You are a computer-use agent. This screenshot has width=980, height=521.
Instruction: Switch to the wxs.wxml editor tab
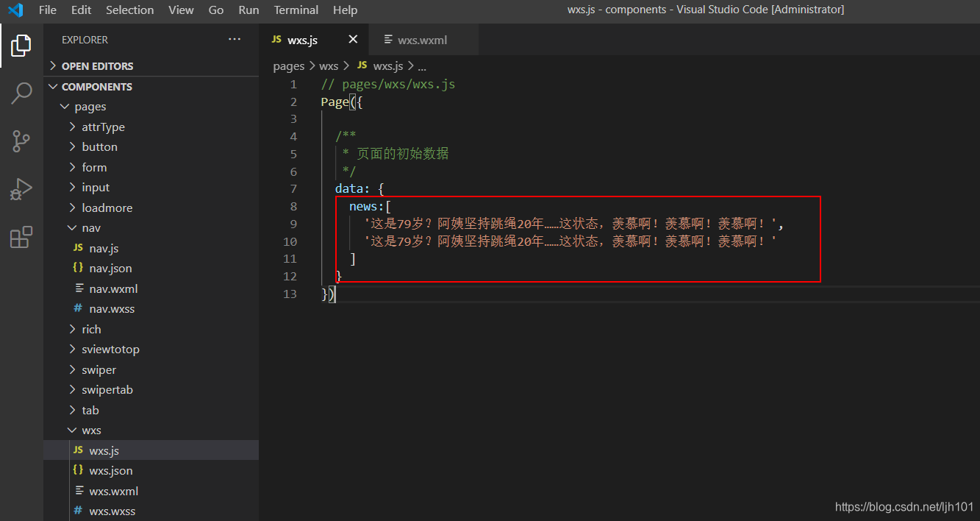[423, 40]
